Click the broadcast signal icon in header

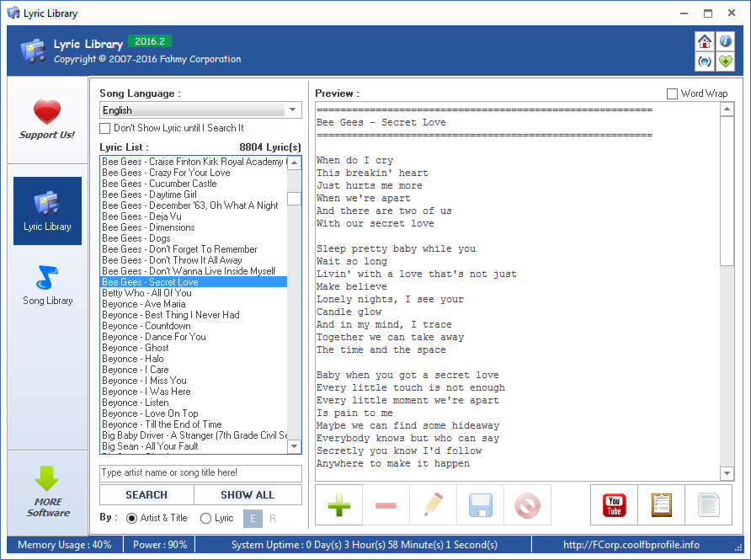(x=704, y=61)
